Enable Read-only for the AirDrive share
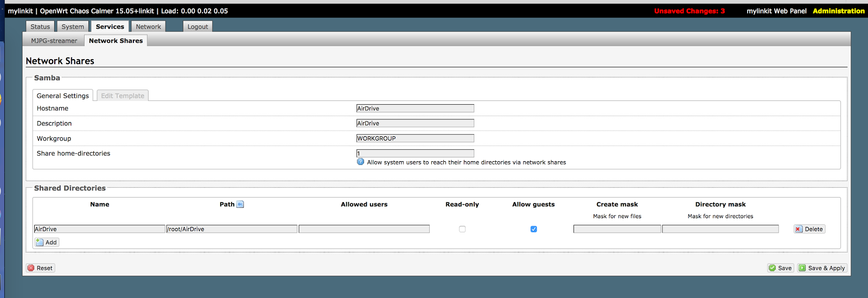This screenshot has height=298, width=868. pyautogui.click(x=462, y=229)
